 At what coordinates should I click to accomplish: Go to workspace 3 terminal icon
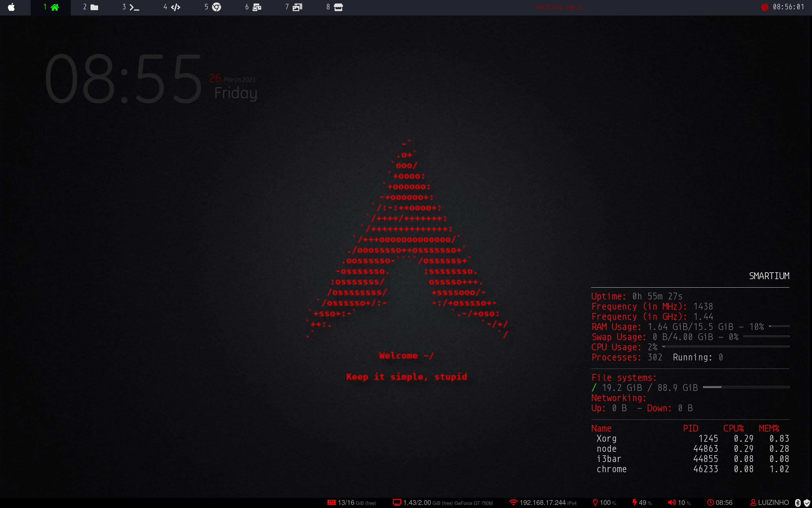click(x=134, y=7)
